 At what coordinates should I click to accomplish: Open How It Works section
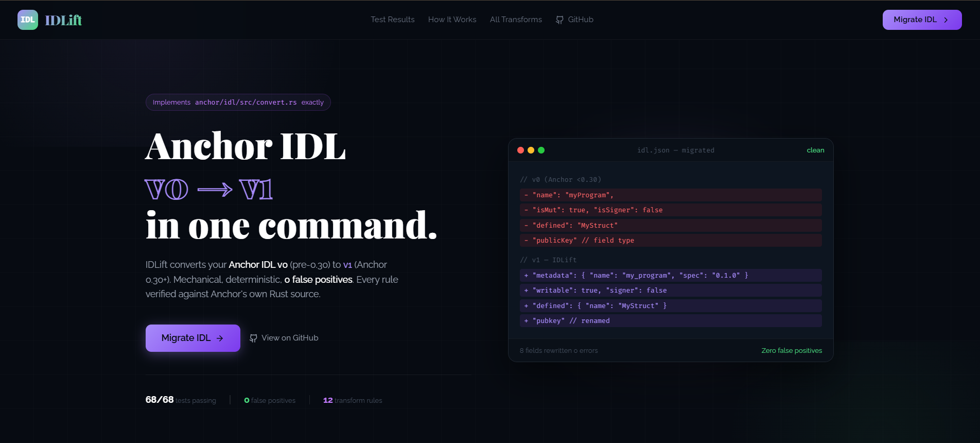(452, 20)
